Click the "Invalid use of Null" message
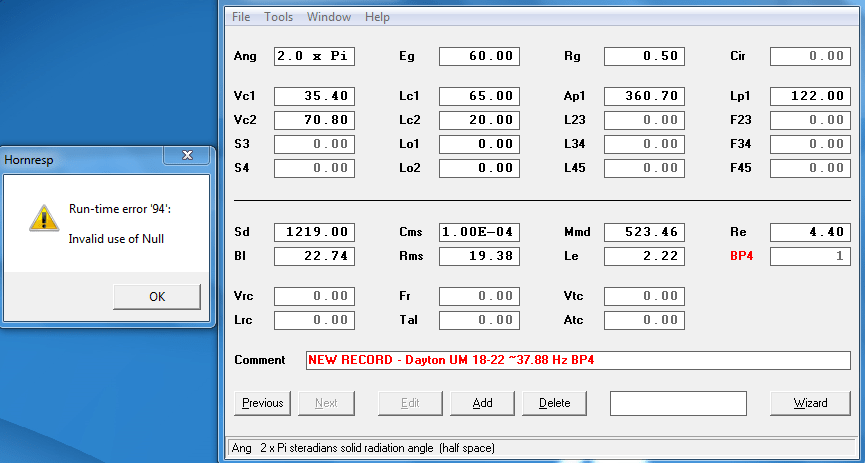Image resolution: width=865 pixels, height=463 pixels. click(x=116, y=239)
